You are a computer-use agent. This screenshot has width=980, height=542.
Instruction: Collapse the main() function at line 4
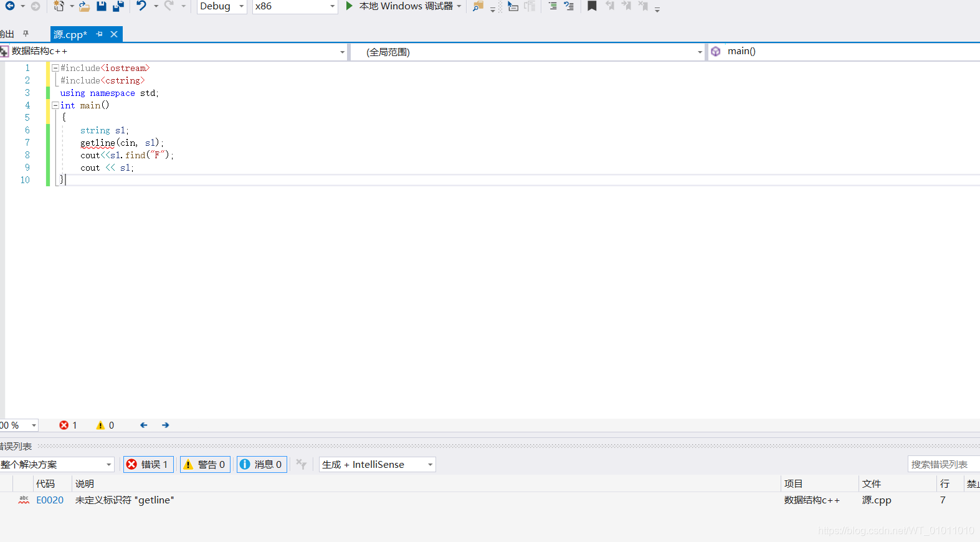tap(55, 105)
